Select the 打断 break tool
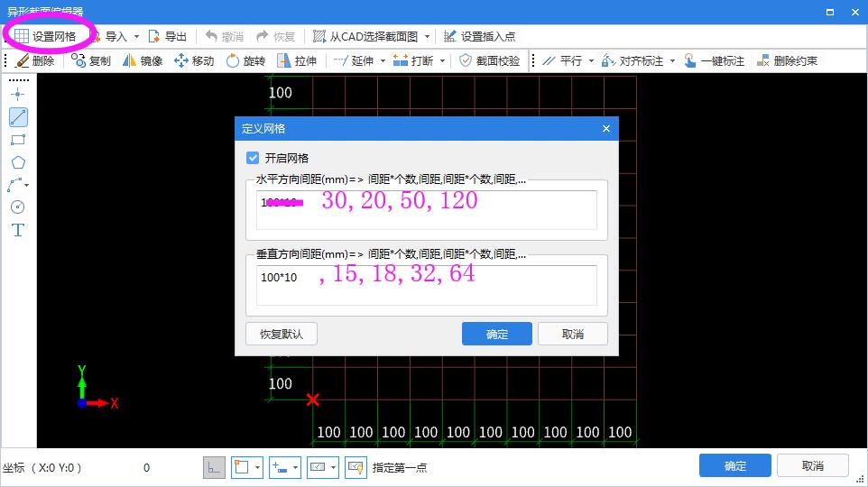This screenshot has width=868, height=487. click(x=413, y=61)
